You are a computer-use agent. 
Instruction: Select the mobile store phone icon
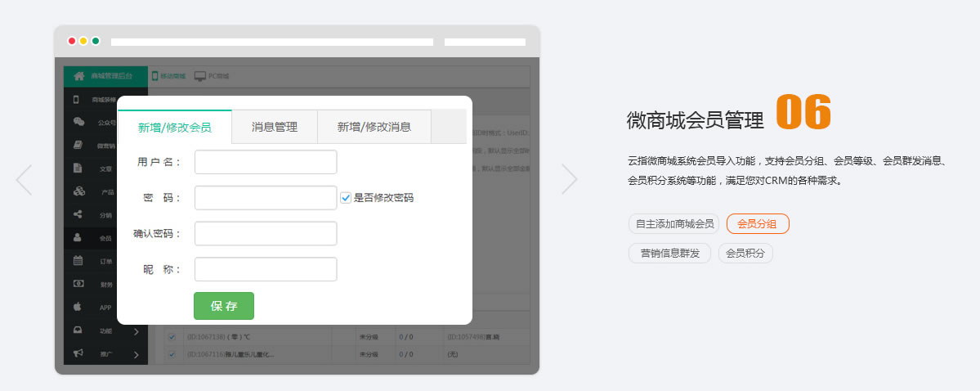tap(155, 76)
